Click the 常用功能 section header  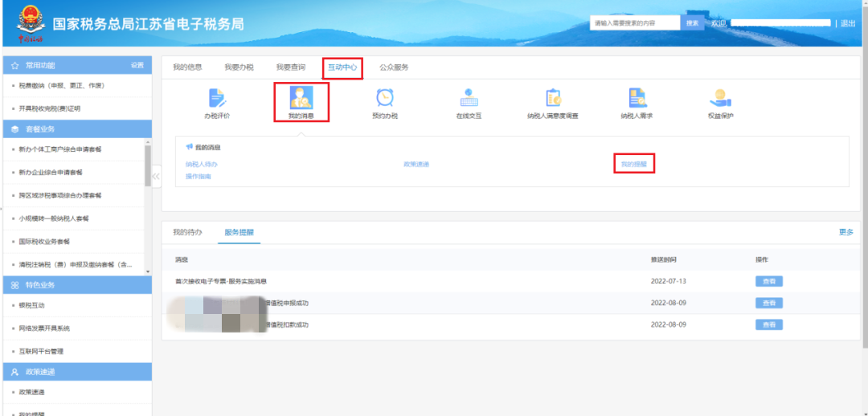coord(77,65)
